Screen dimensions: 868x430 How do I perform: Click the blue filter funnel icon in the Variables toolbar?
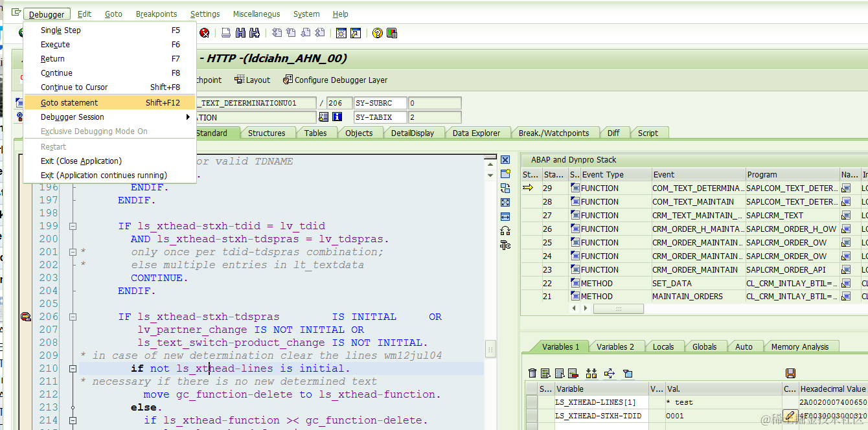tap(627, 373)
